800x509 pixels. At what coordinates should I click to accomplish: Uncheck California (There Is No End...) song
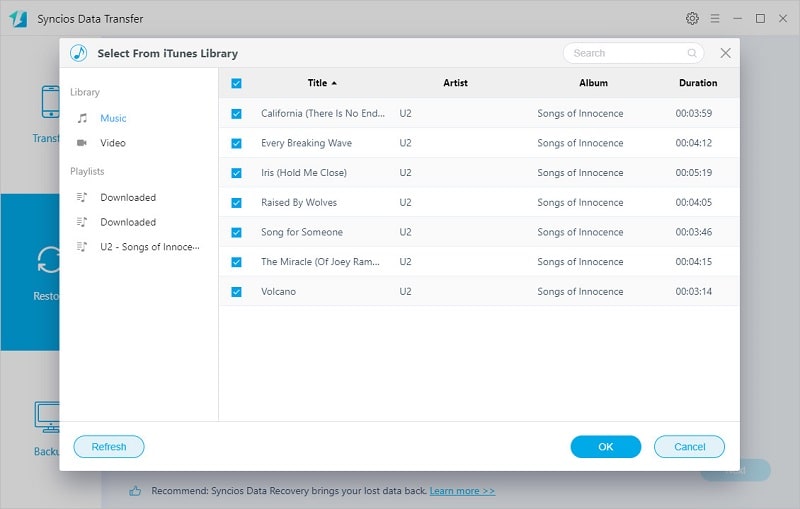point(236,114)
